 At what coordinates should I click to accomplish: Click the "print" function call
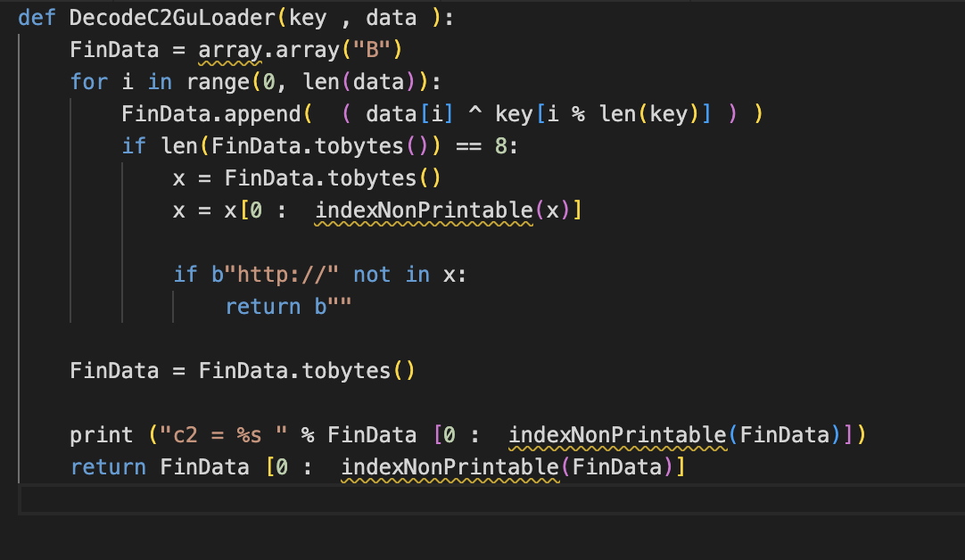(101, 435)
